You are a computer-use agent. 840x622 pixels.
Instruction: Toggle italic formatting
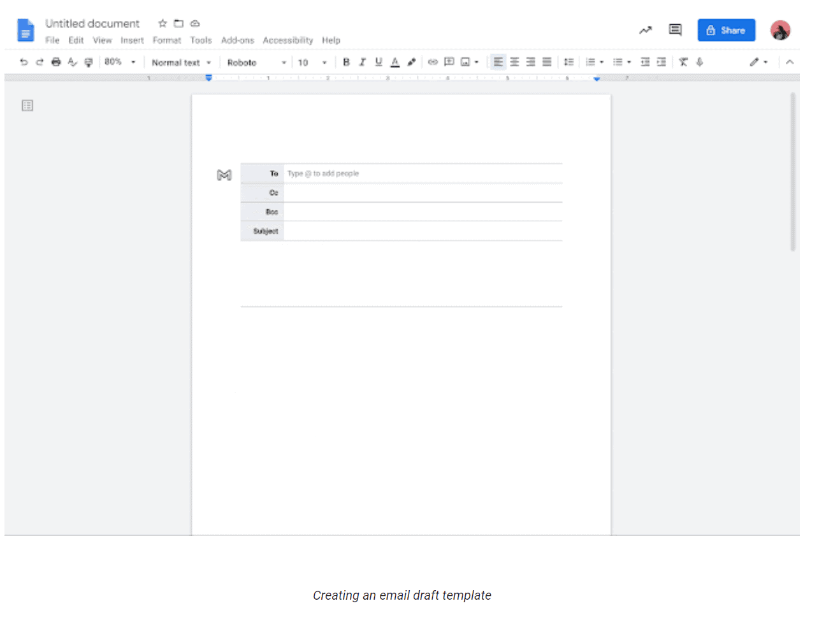[362, 62]
